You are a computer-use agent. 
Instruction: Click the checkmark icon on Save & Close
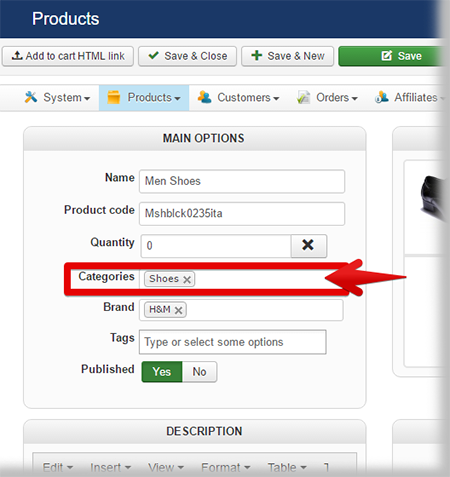click(x=153, y=55)
